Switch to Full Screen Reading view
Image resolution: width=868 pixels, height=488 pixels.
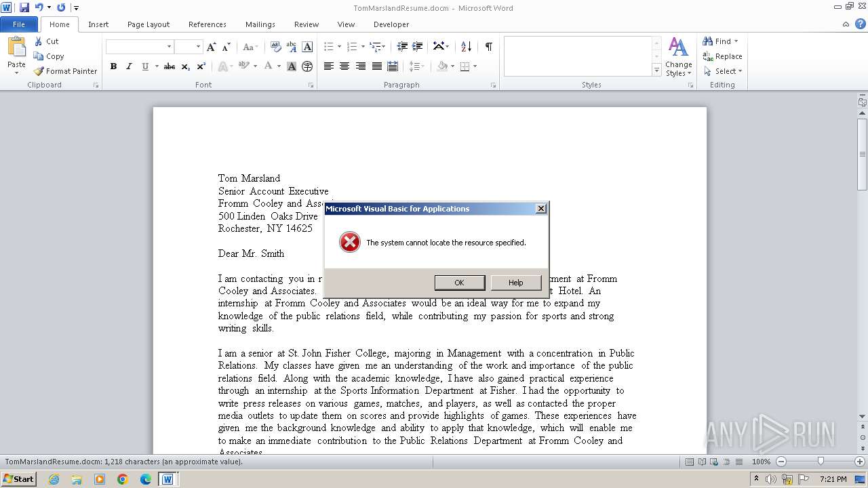pyautogui.click(x=701, y=462)
